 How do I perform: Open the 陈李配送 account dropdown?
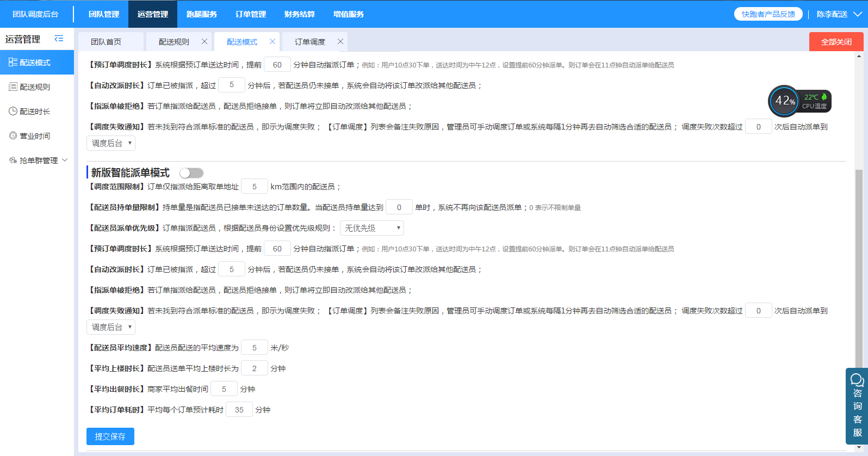coord(839,14)
